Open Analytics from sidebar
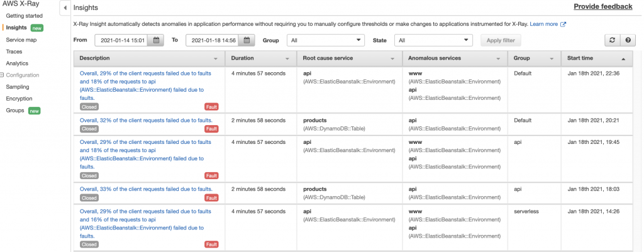The image size is (644, 252). [x=17, y=63]
